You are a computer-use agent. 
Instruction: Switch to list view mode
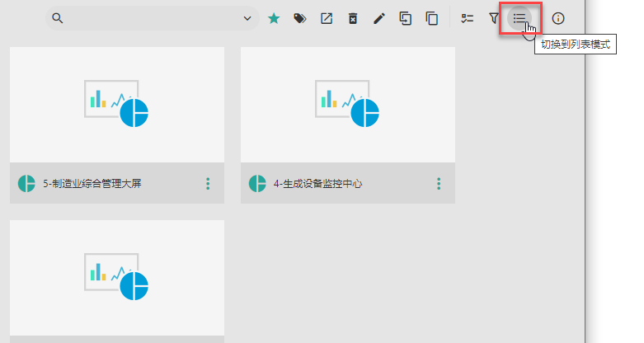(519, 18)
